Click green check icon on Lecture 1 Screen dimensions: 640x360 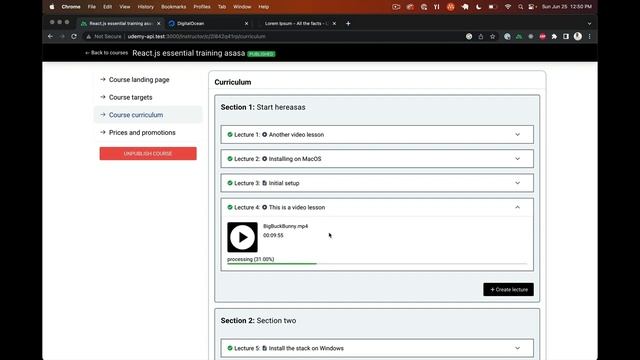coord(230,134)
